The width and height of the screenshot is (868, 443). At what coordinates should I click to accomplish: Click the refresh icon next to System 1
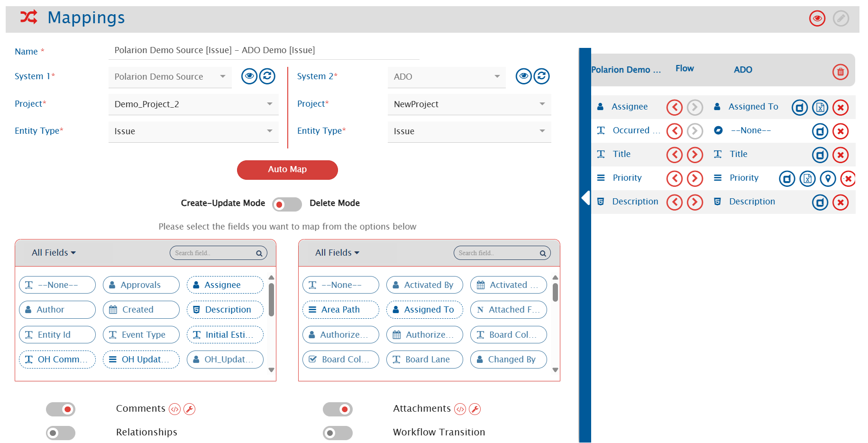(x=267, y=76)
